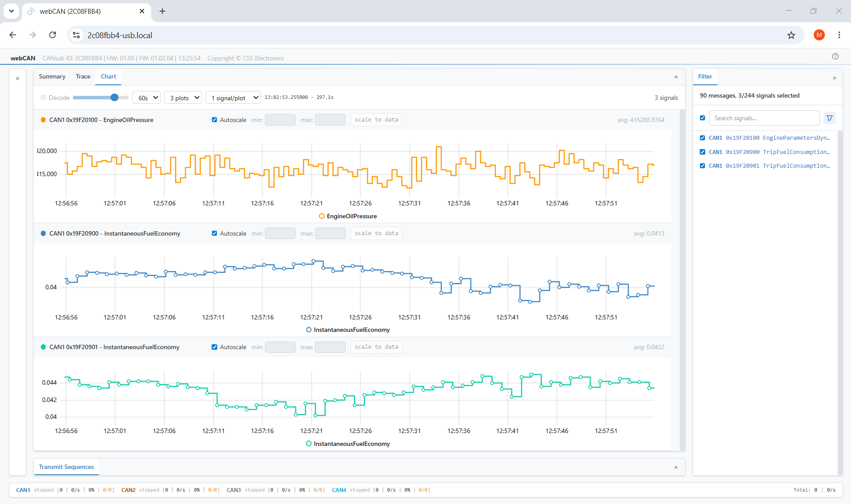
Task: Open the Chrome three-dot menu
Action: pyautogui.click(x=839, y=35)
